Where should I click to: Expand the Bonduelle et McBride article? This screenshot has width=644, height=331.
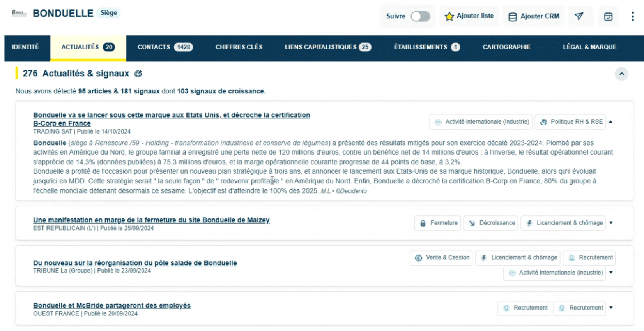[x=611, y=308]
